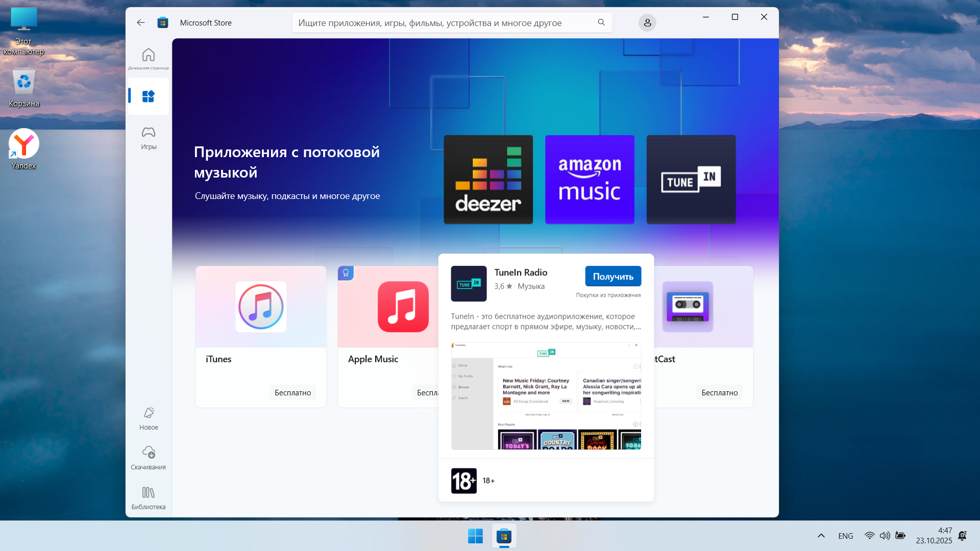Image resolution: width=980 pixels, height=551 pixels.
Task: Select the Apps section sidebar icon
Action: 148,96
